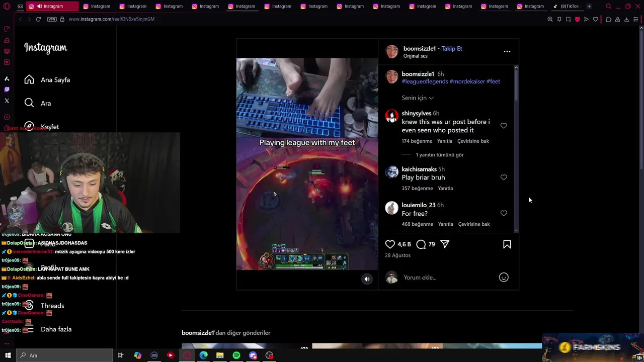The image size is (644, 362).
Task: Open the Ara search panel
Action: [38, 103]
